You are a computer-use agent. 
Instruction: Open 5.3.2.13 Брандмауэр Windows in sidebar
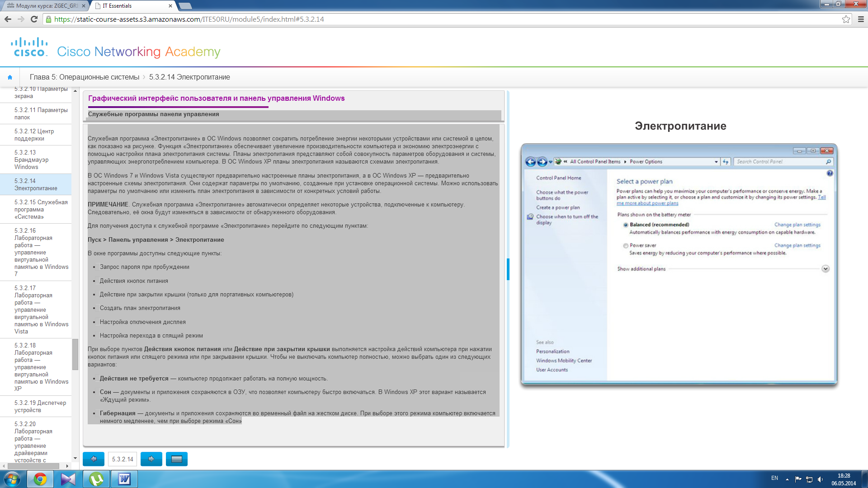pos(36,160)
